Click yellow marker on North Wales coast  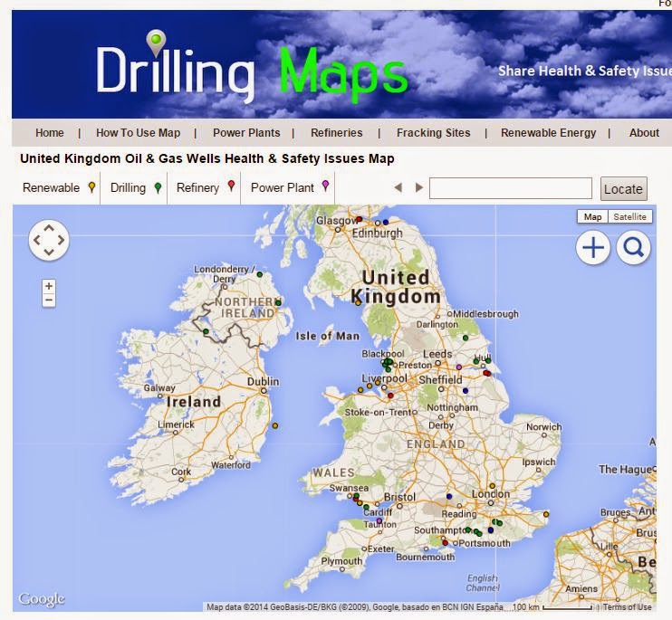360,390
